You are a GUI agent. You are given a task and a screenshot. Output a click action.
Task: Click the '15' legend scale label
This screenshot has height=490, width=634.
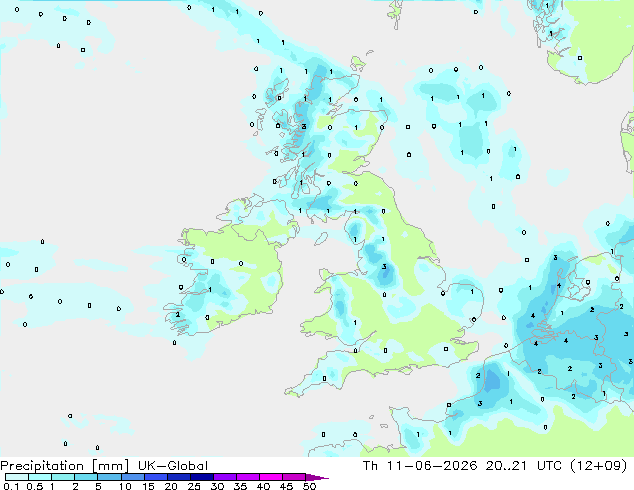click(148, 486)
